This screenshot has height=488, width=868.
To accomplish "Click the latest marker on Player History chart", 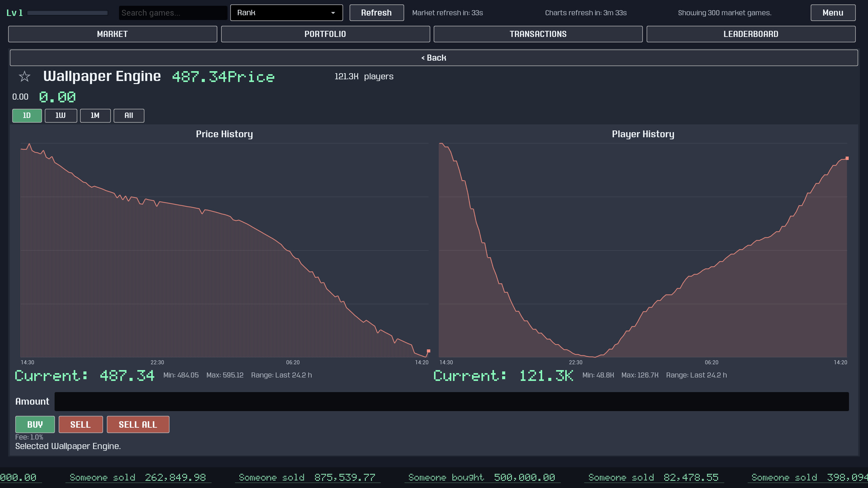I will point(847,158).
